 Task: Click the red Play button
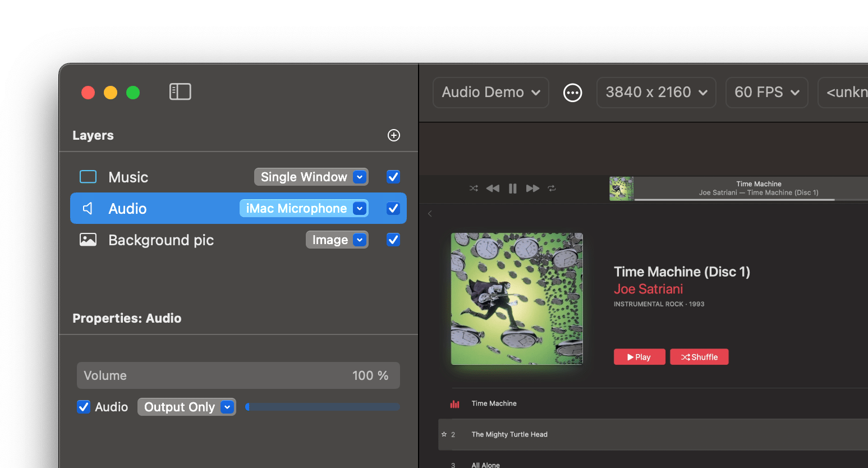[x=639, y=357]
